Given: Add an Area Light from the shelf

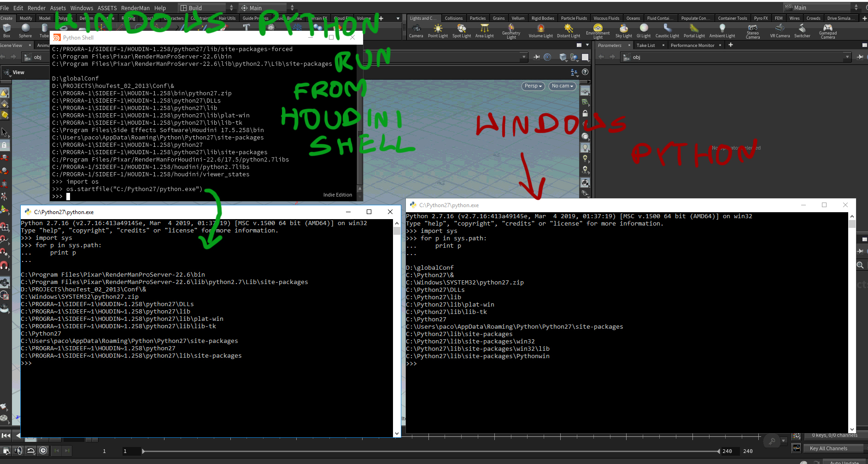Looking at the screenshot, I should (484, 31).
